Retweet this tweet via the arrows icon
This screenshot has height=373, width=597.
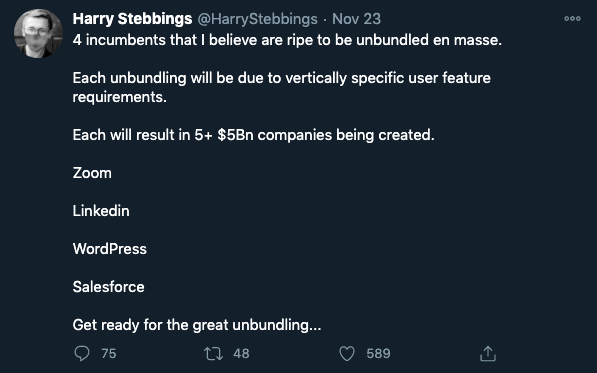coord(213,354)
